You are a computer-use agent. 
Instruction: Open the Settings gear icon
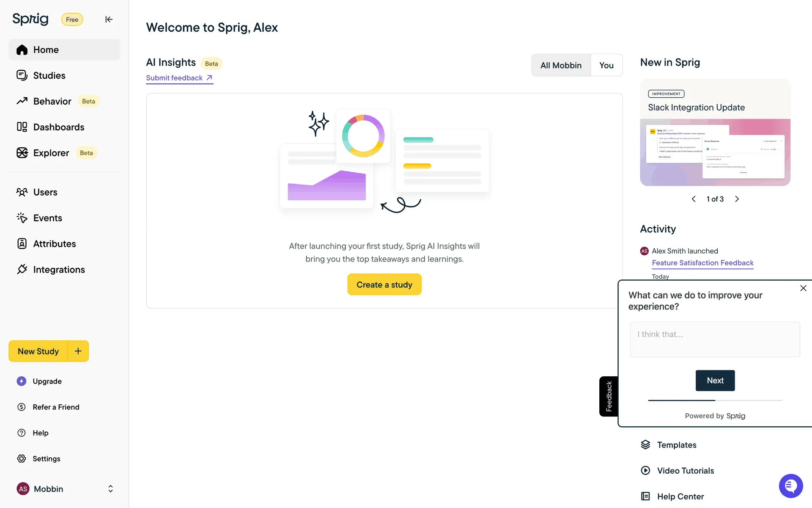[x=22, y=458]
